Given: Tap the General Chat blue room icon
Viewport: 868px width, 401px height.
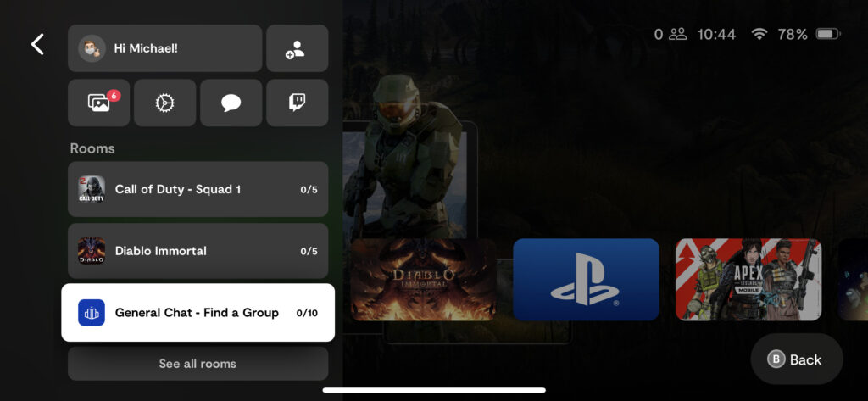Looking at the screenshot, I should (x=92, y=313).
